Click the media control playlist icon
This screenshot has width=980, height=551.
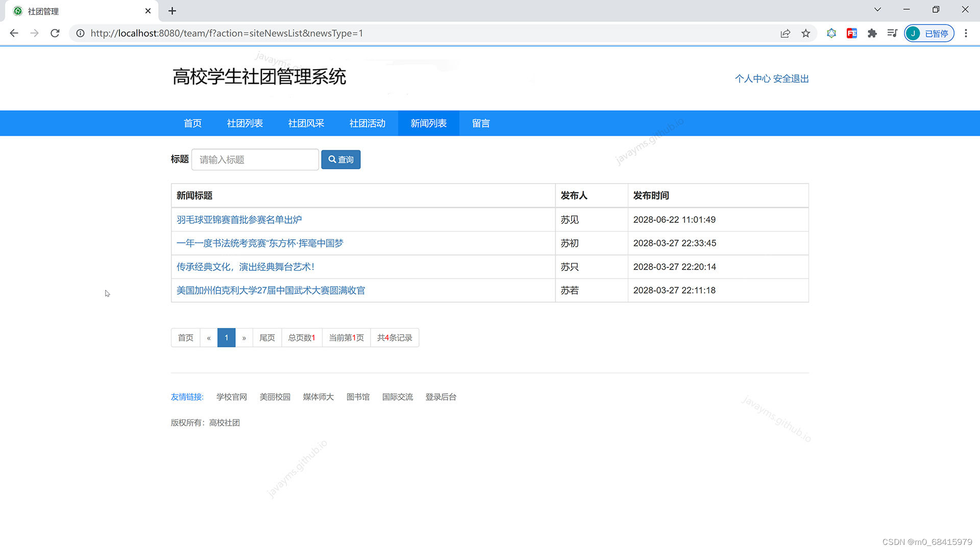[x=892, y=33]
